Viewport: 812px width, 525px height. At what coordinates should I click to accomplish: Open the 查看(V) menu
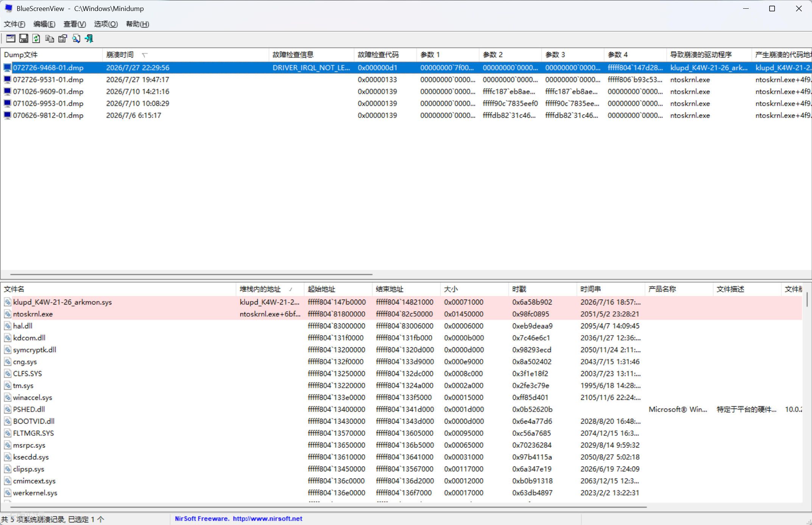click(75, 24)
